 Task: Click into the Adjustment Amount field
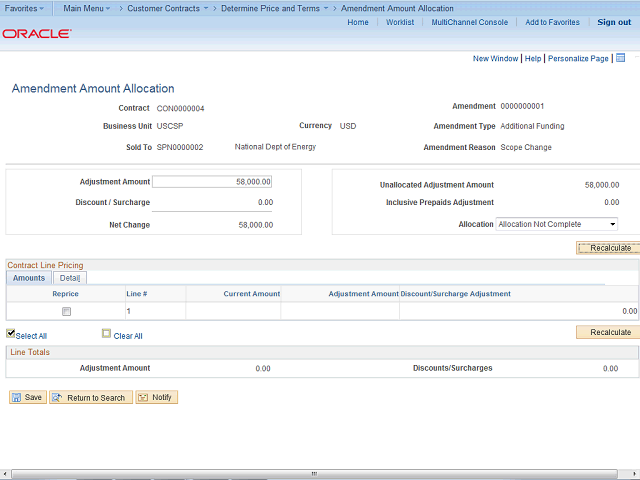click(212, 182)
